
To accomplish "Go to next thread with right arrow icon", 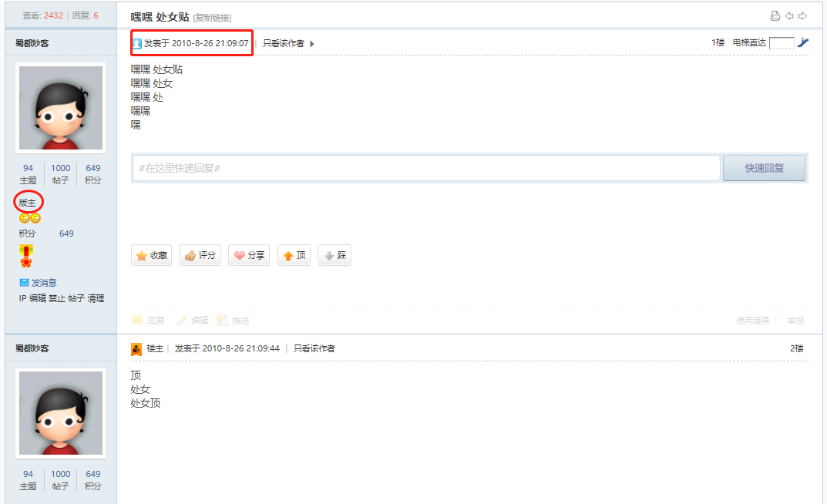I will tap(803, 16).
